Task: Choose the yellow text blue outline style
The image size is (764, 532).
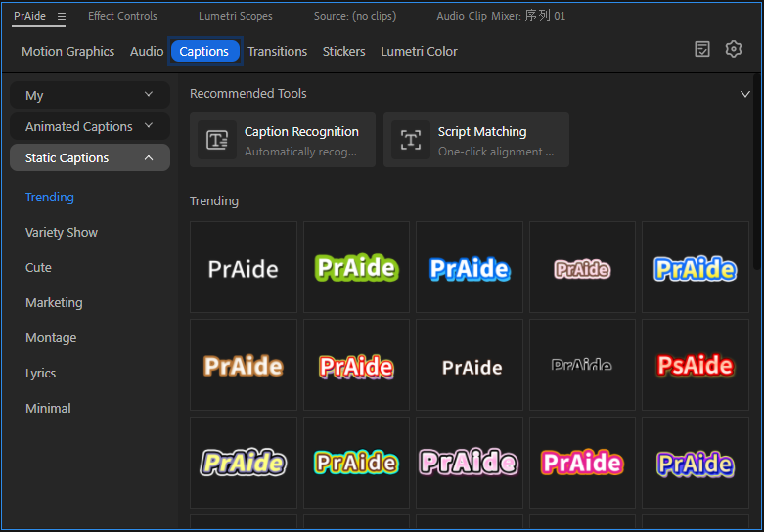Action: tap(696, 267)
